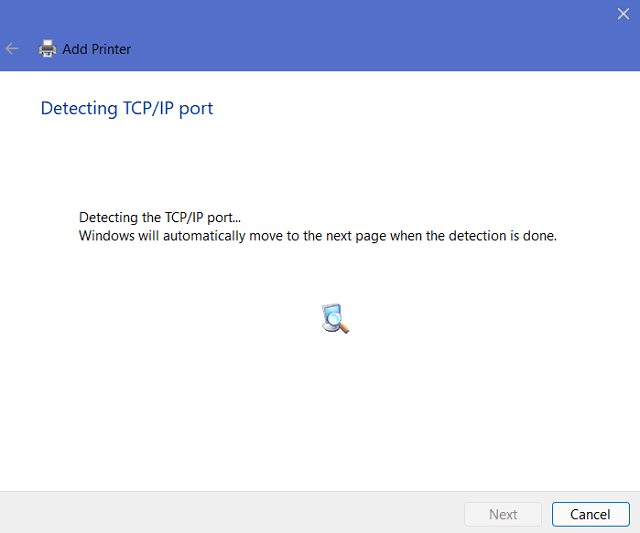Click the back arrow in the header
The width and height of the screenshot is (640, 533).
click(12, 48)
